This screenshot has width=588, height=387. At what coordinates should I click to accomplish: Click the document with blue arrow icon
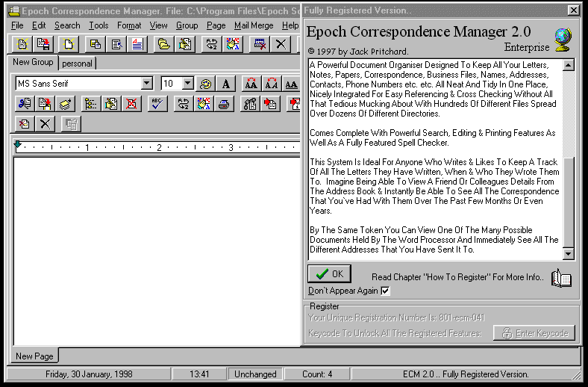click(116, 44)
